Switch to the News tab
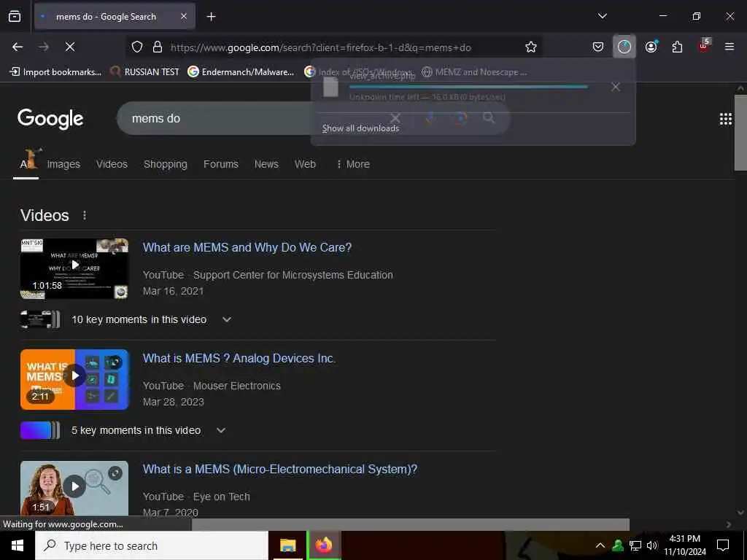 coord(266,164)
